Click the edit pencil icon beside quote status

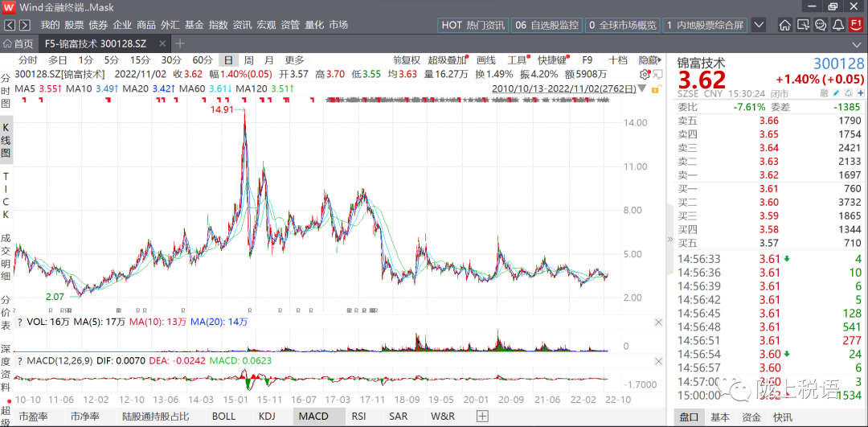click(x=837, y=93)
